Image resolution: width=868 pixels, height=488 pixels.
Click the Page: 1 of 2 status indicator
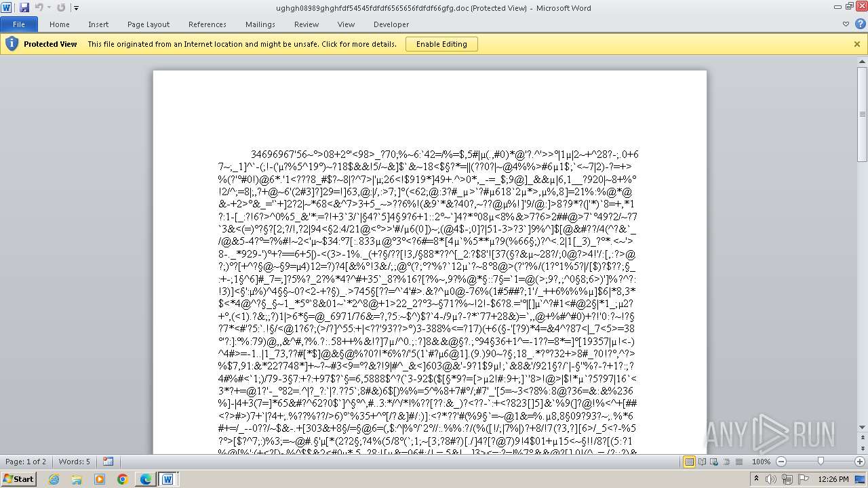click(x=26, y=462)
